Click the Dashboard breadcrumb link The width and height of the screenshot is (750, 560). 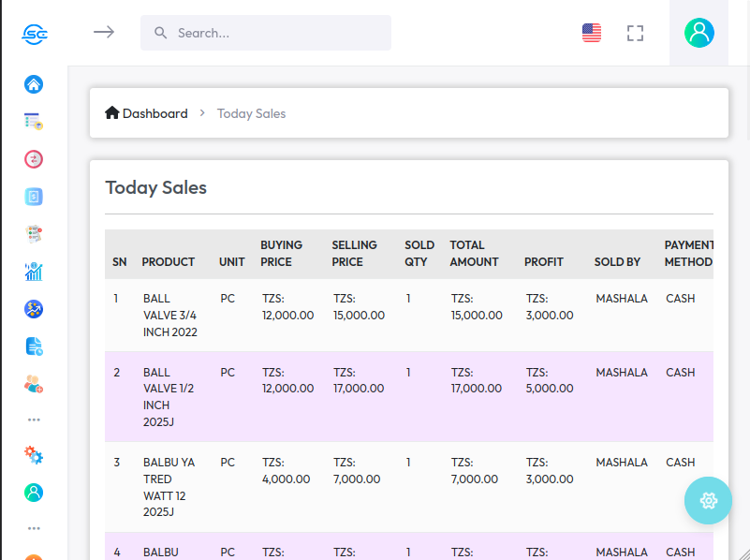tap(147, 113)
